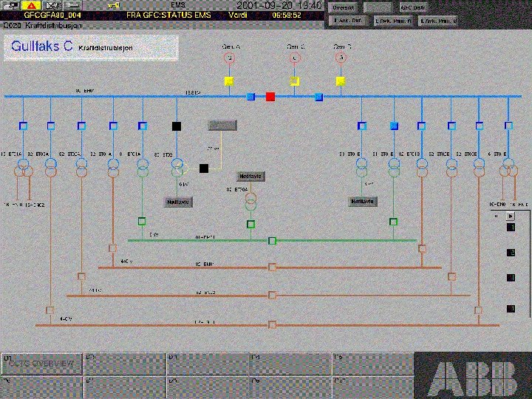532x399 pixels.
Task: Select the rightmost generator symbol
Action: [341, 58]
